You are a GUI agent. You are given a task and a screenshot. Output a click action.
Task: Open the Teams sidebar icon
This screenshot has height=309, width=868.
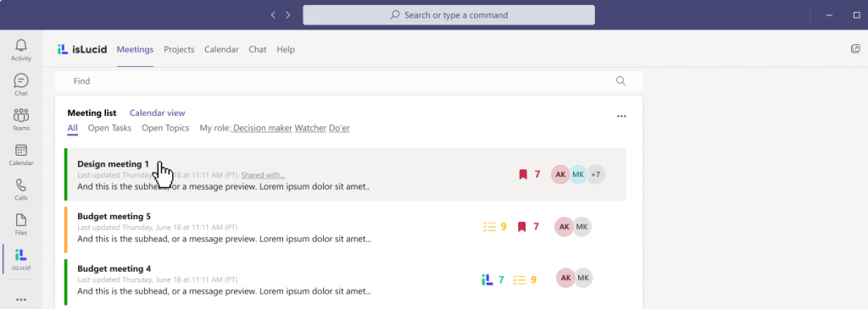[21, 119]
